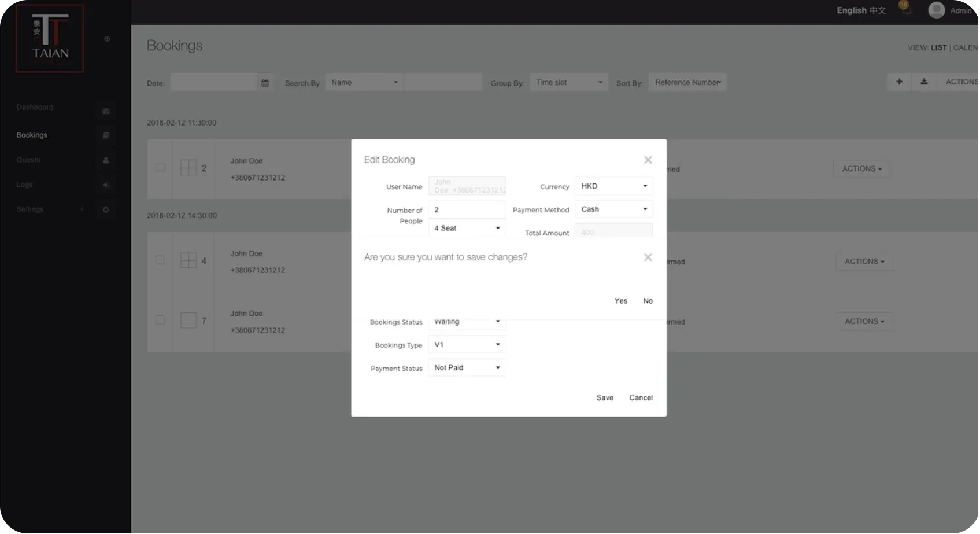Click the Guests person icon in sidebar
The height and width of the screenshot is (534, 980).
(x=106, y=160)
